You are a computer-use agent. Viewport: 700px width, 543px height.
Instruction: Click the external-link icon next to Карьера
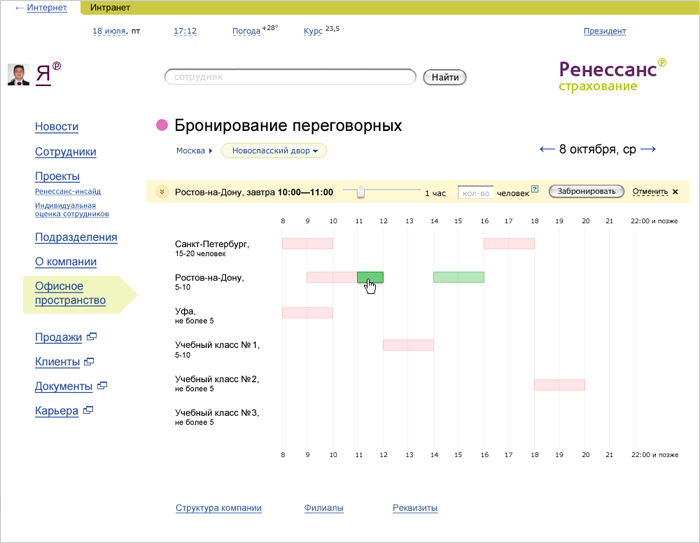click(88, 409)
